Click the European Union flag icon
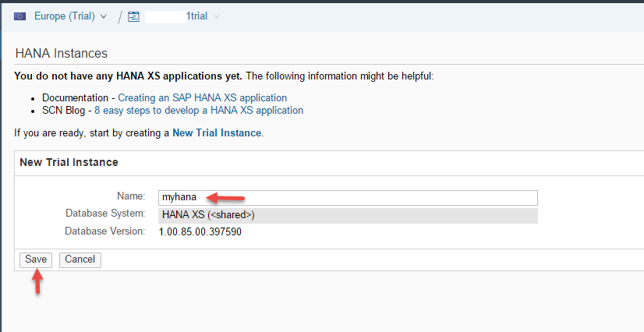The height and width of the screenshot is (332, 644). click(20, 16)
